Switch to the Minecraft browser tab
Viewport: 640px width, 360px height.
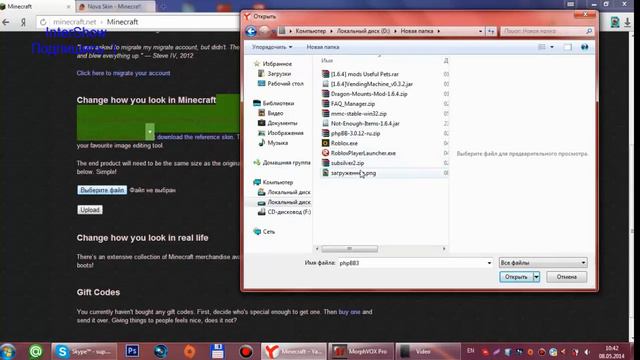[35, 7]
